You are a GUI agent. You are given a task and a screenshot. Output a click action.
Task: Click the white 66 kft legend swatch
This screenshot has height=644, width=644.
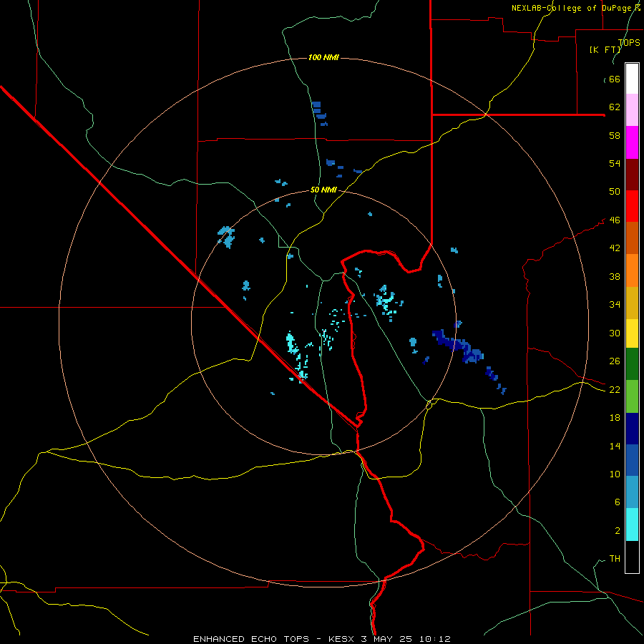click(x=632, y=79)
